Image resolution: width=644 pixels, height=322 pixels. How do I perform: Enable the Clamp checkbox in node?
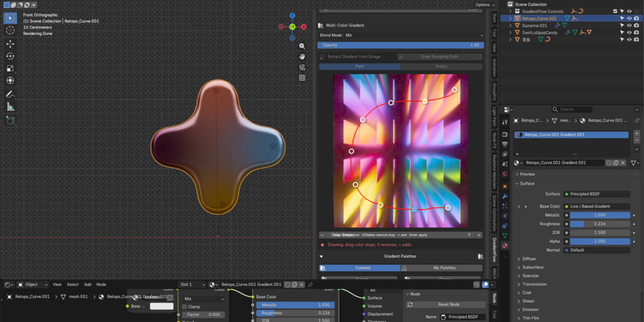coord(185,307)
